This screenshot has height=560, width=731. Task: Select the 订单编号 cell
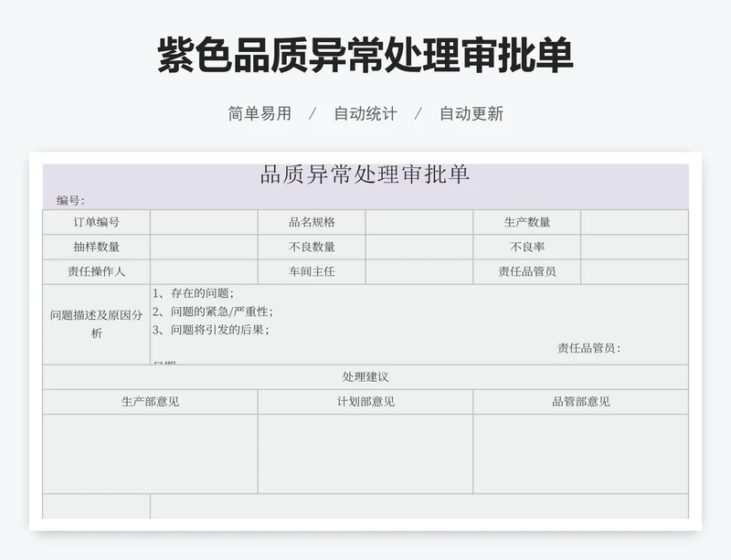coord(97,222)
